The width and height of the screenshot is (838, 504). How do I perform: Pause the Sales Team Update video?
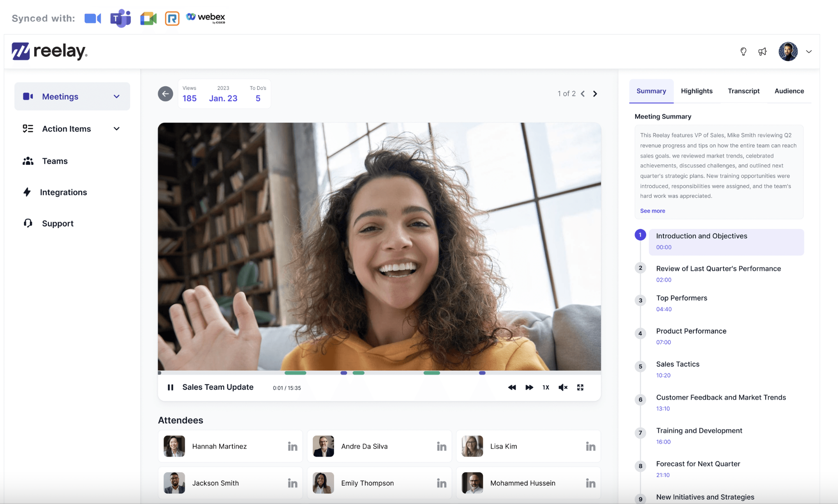pyautogui.click(x=170, y=387)
